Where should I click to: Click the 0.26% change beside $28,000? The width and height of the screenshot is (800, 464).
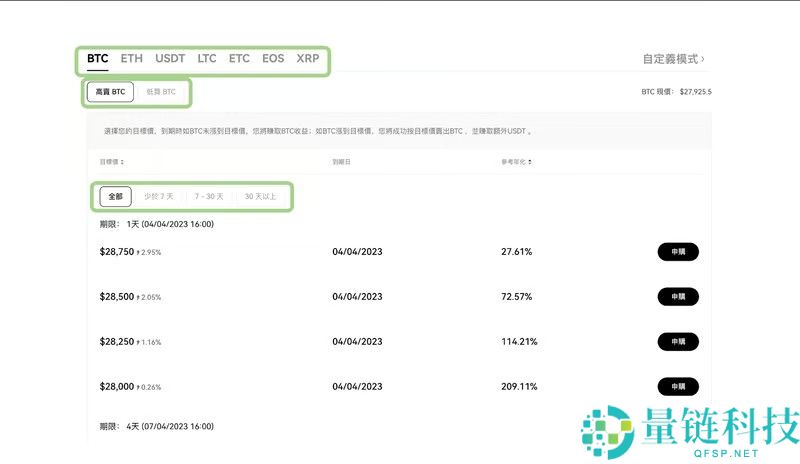(x=149, y=387)
